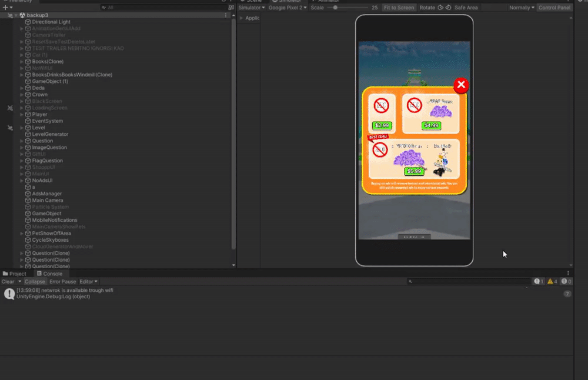Collapse the backup3 scene root
The height and width of the screenshot is (380, 588).
[x=16, y=15]
